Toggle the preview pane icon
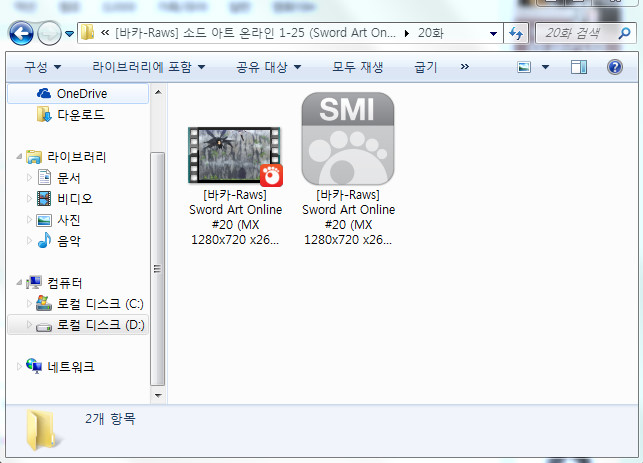The image size is (643, 463). (579, 67)
